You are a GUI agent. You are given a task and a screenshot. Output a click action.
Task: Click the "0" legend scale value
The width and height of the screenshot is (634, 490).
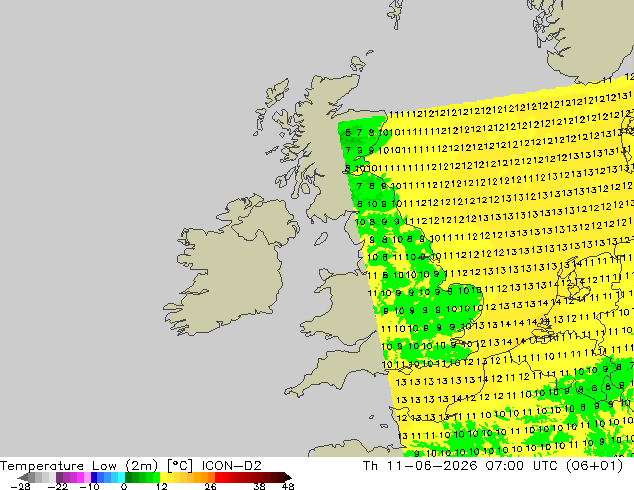[x=124, y=486]
